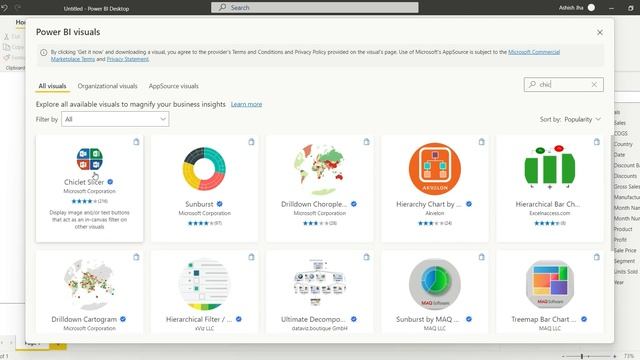Screen dimensions: 640x360
Task: Open the Privacy Statement link
Action: coord(128,59)
